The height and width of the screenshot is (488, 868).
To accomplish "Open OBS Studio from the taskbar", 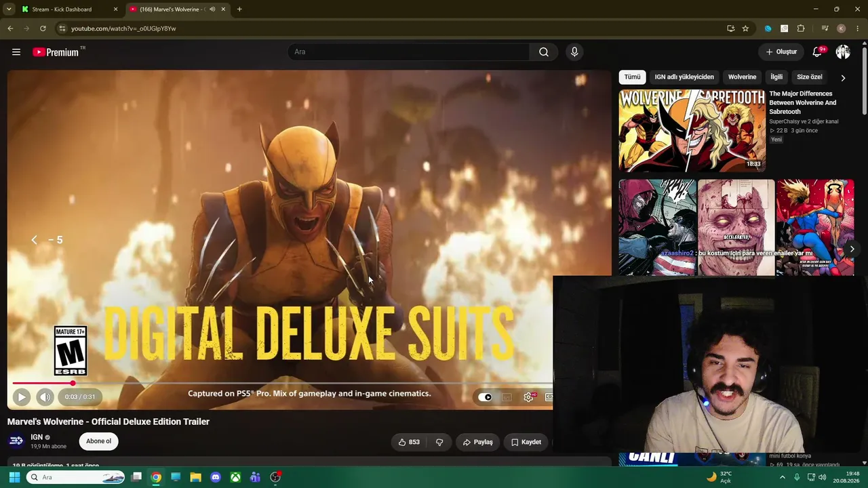I will point(275,477).
